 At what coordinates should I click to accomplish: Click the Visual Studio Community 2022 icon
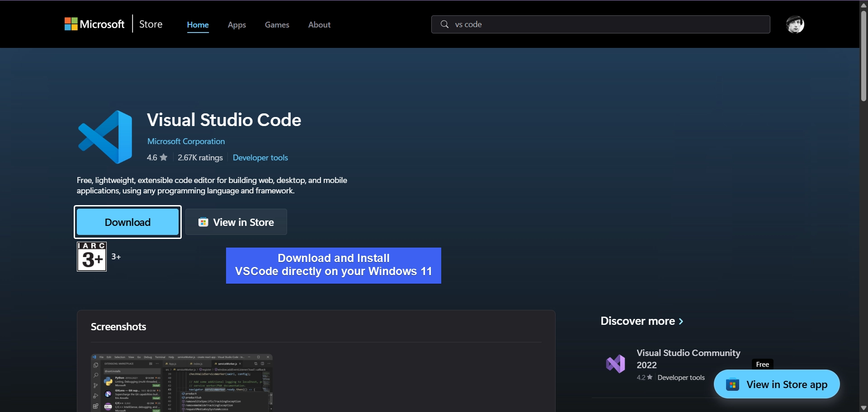point(615,364)
